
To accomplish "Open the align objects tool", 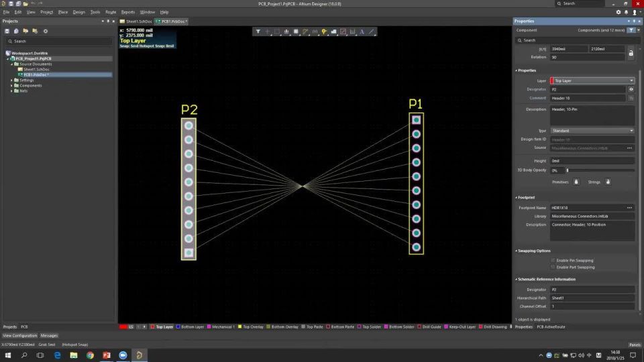I will [286, 32].
